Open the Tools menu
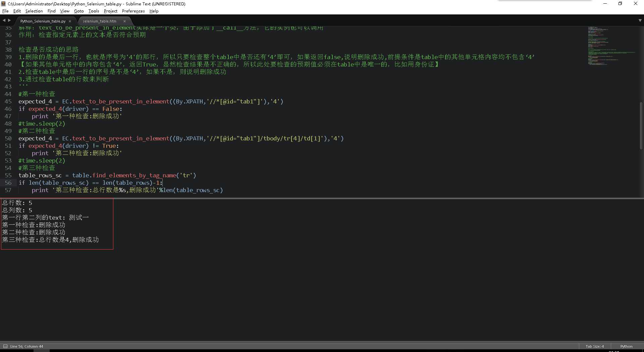This screenshot has width=644, height=352. coord(94,11)
